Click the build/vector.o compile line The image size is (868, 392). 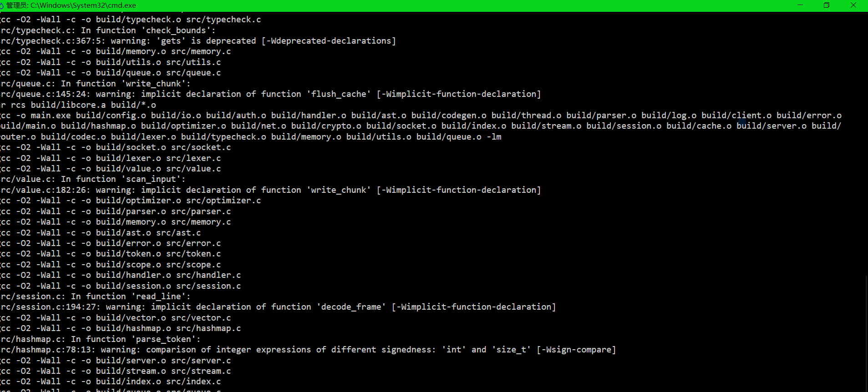[116, 318]
